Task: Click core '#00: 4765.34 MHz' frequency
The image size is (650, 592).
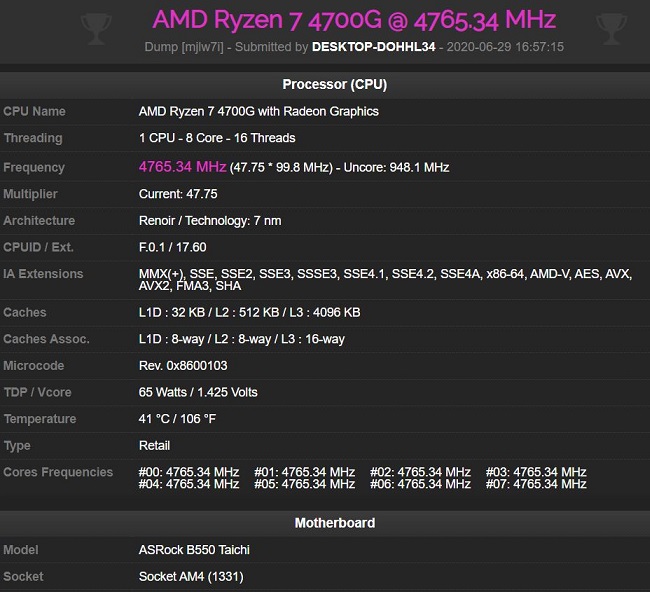Action: 189,472
